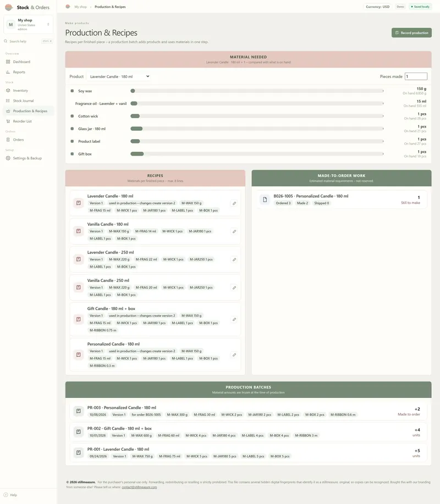The width and height of the screenshot is (440, 504).
Task: Click the PR-001 Lavender Candle batch icon
Action: tap(79, 452)
